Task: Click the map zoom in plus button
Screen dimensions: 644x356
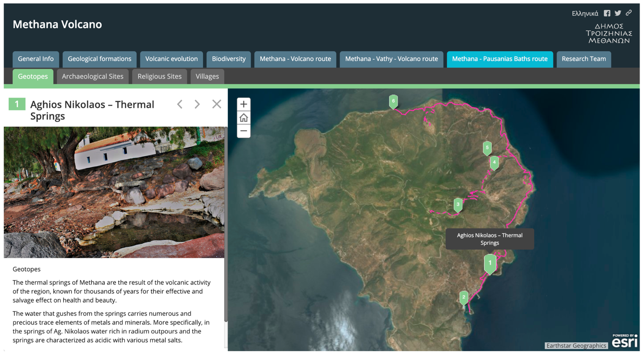Action: pos(244,104)
